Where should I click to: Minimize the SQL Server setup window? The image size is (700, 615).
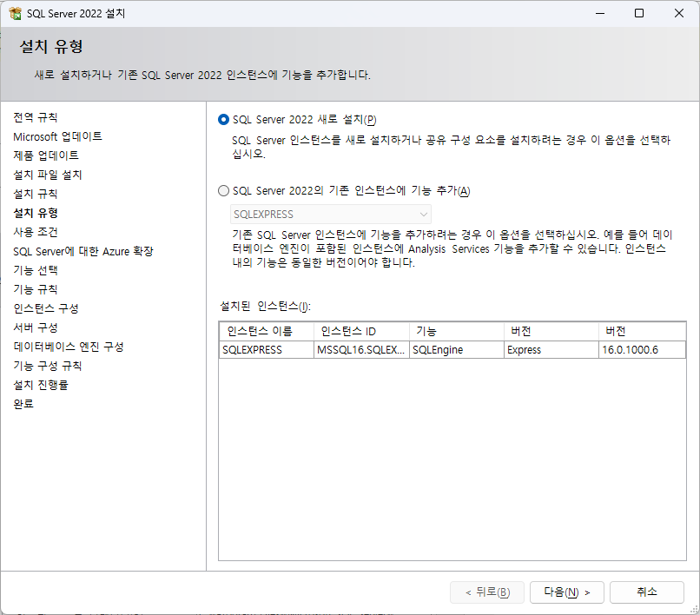(600, 13)
